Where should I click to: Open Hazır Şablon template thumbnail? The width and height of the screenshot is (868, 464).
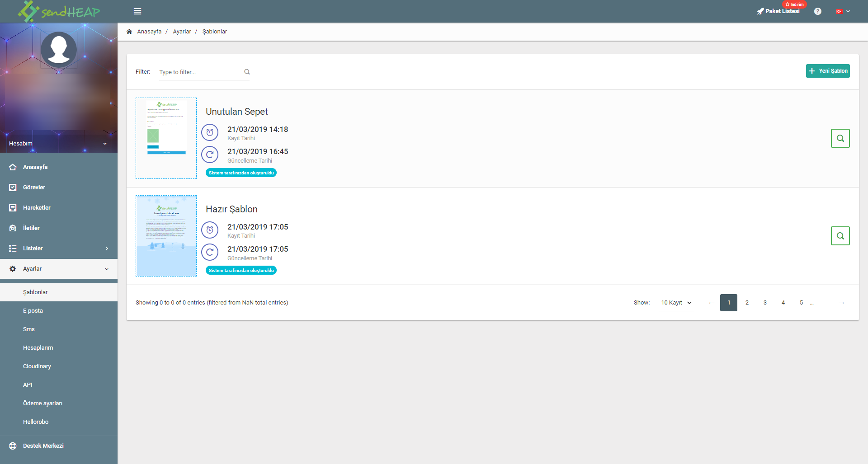coord(166,236)
